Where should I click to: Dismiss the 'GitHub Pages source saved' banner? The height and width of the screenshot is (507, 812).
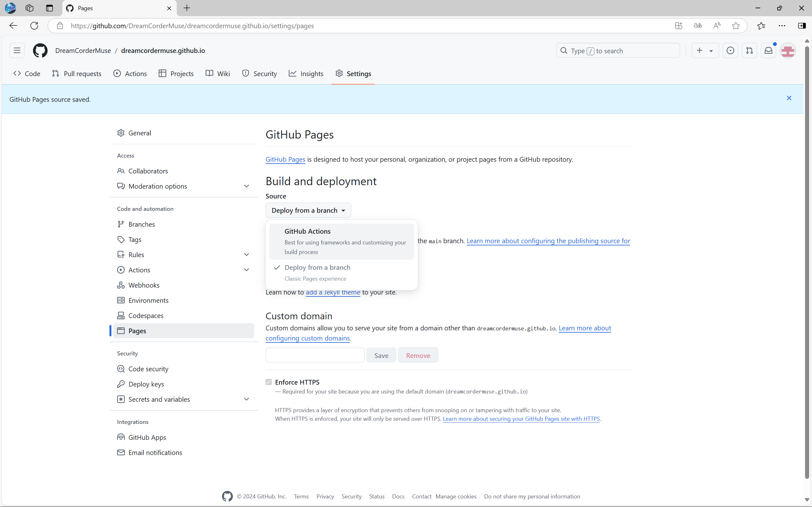click(x=789, y=98)
